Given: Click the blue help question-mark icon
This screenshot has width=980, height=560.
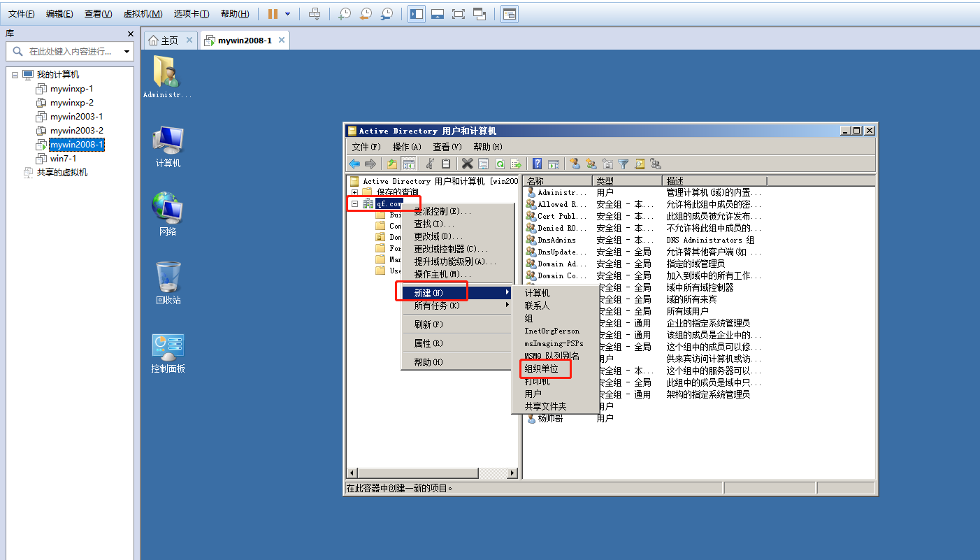Looking at the screenshot, I should point(537,164).
